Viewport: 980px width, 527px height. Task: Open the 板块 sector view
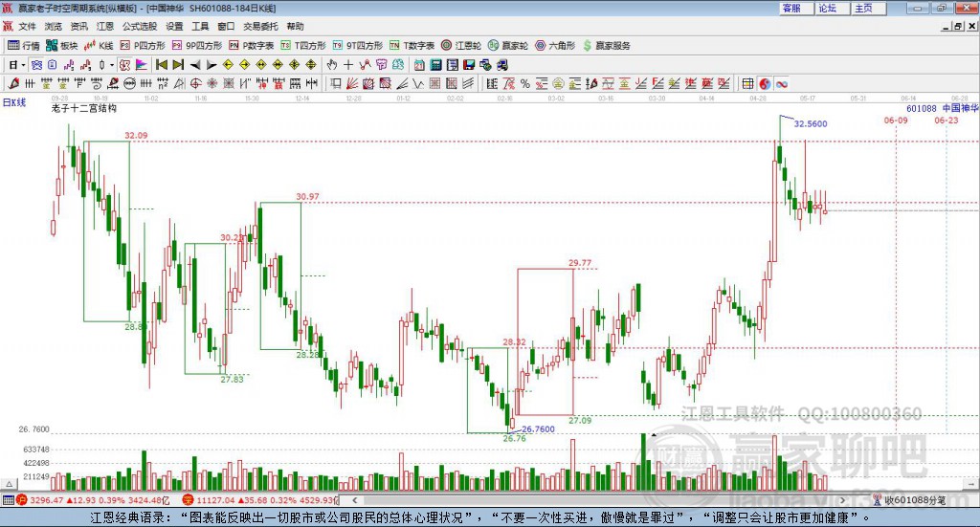point(62,46)
